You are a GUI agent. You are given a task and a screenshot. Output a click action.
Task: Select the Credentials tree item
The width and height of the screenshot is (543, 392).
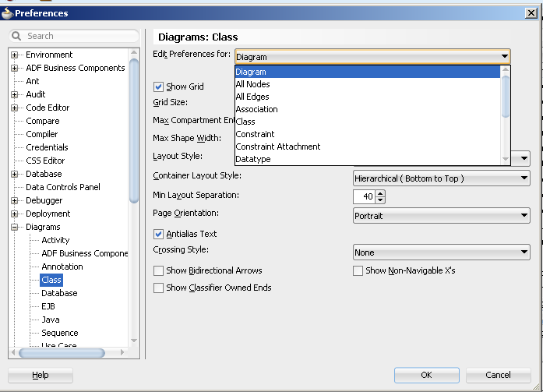(47, 147)
